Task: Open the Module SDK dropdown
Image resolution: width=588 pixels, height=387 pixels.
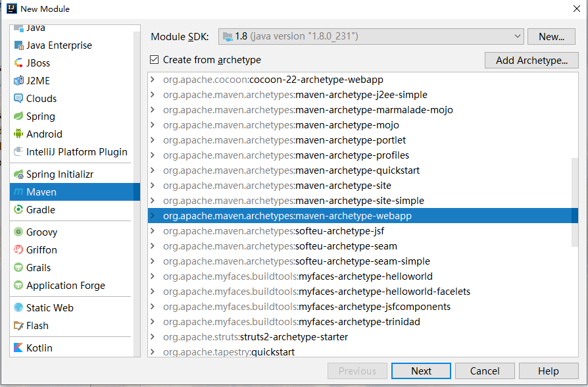Action: coord(371,36)
